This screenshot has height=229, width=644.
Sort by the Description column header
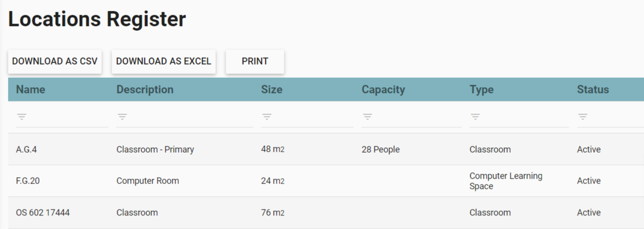tap(145, 90)
